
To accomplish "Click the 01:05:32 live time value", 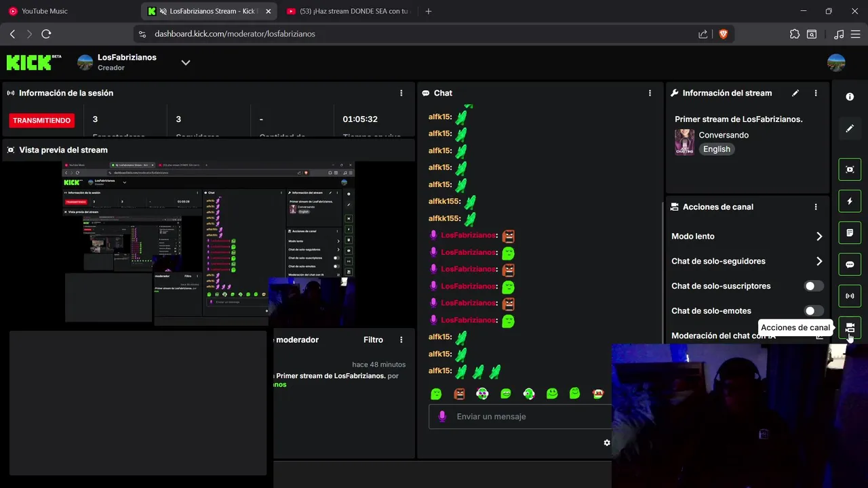I will (360, 119).
